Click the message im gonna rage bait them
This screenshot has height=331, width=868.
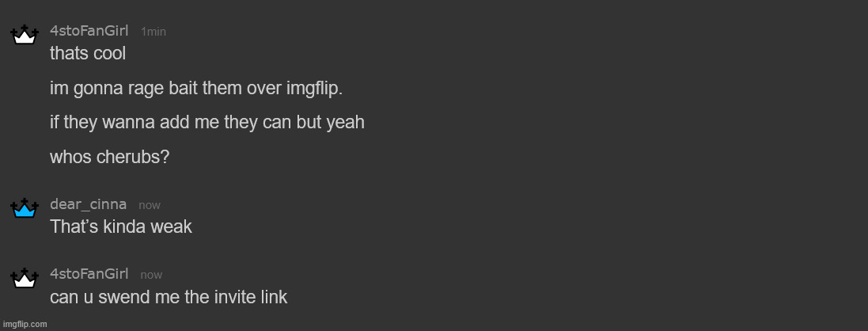click(196, 89)
